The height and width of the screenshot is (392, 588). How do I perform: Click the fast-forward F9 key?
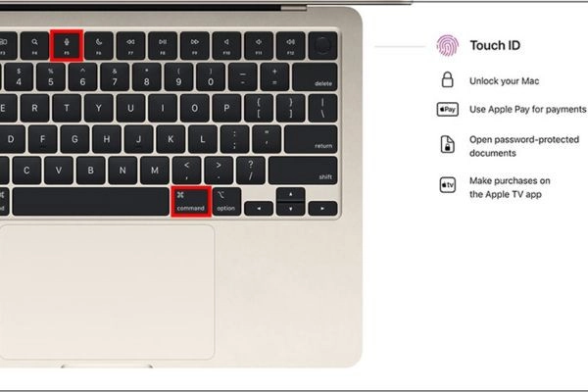(x=195, y=45)
